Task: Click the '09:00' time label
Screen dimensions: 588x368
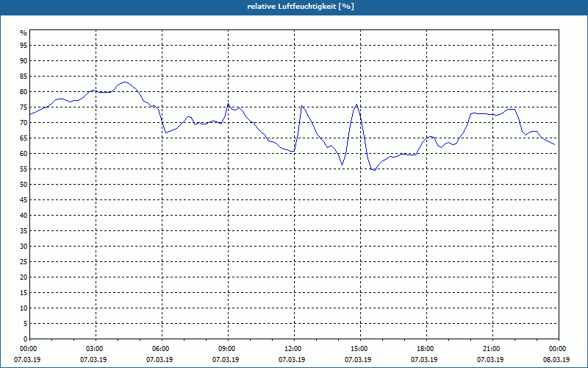Action: tap(228, 349)
